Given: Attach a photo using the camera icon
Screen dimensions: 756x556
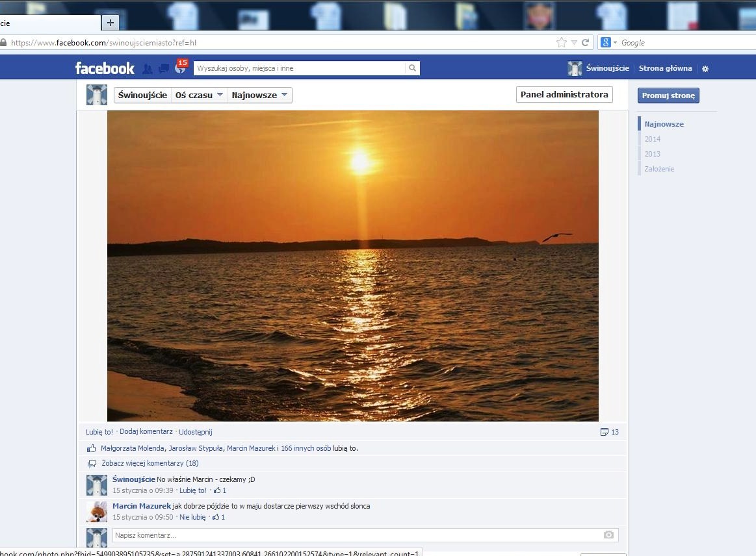Looking at the screenshot, I should [x=608, y=535].
